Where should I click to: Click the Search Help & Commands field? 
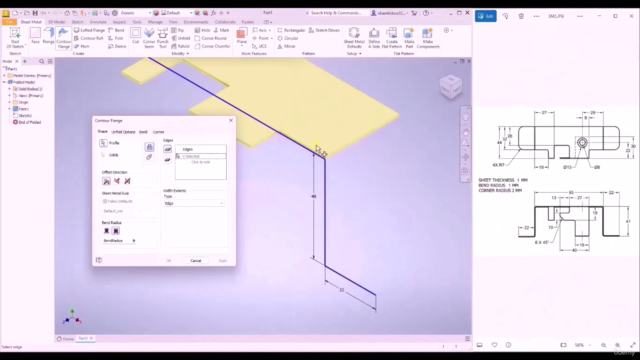[x=336, y=13]
